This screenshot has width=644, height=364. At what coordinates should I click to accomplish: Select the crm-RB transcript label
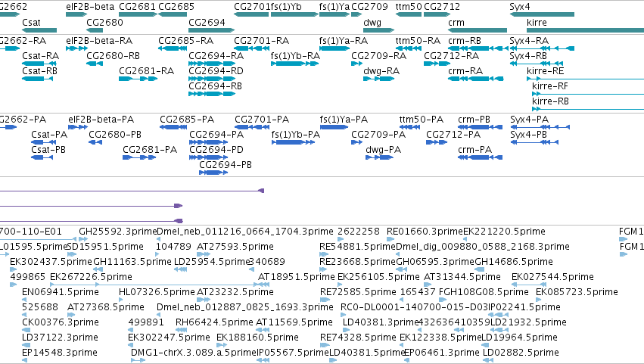(x=465, y=41)
